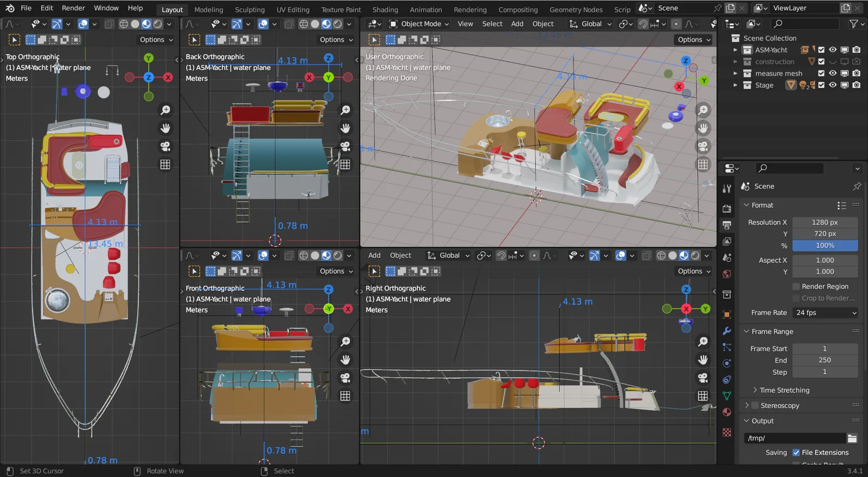Image resolution: width=868 pixels, height=477 pixels.
Task: Toggle camera view in Right Orthographic viewport
Action: point(703,378)
